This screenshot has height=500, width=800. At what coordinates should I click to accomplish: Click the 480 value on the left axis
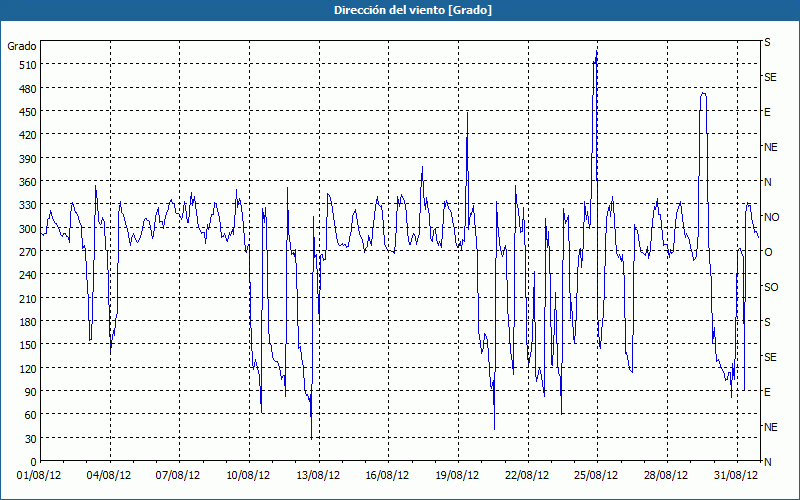click(27, 89)
